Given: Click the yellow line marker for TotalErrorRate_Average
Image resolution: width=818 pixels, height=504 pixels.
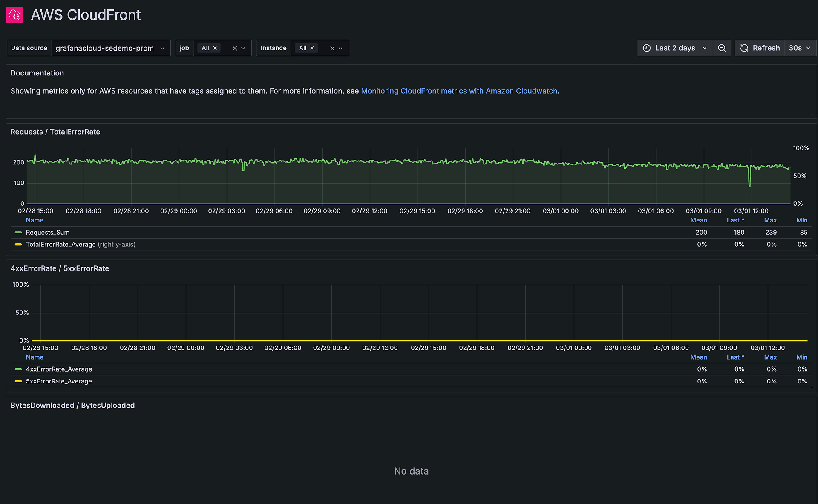Looking at the screenshot, I should [17, 244].
